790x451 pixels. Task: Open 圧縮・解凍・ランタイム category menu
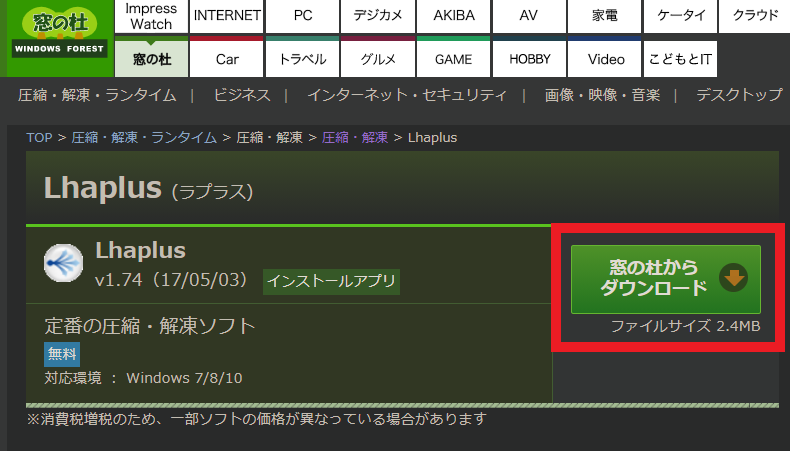click(97, 95)
